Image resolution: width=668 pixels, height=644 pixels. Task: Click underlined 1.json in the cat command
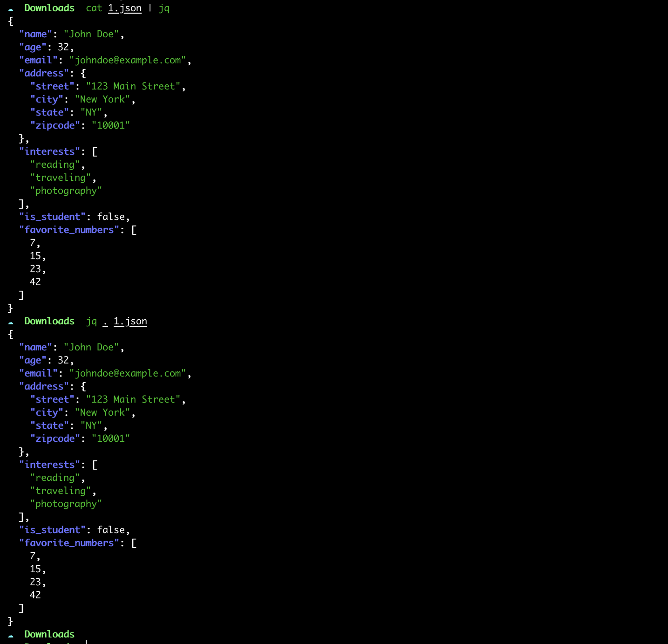pyautogui.click(x=124, y=8)
